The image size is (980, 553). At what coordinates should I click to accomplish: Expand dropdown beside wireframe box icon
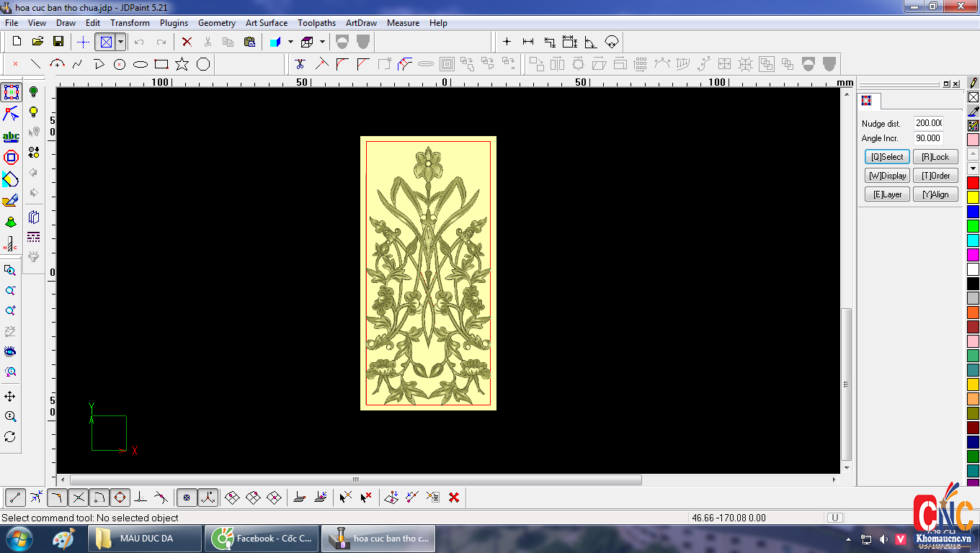322,42
